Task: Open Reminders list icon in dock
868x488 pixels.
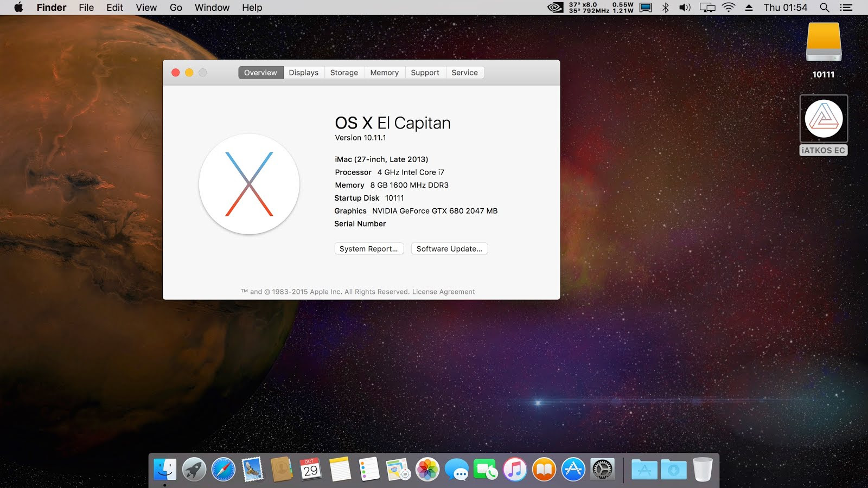Action: pos(369,470)
